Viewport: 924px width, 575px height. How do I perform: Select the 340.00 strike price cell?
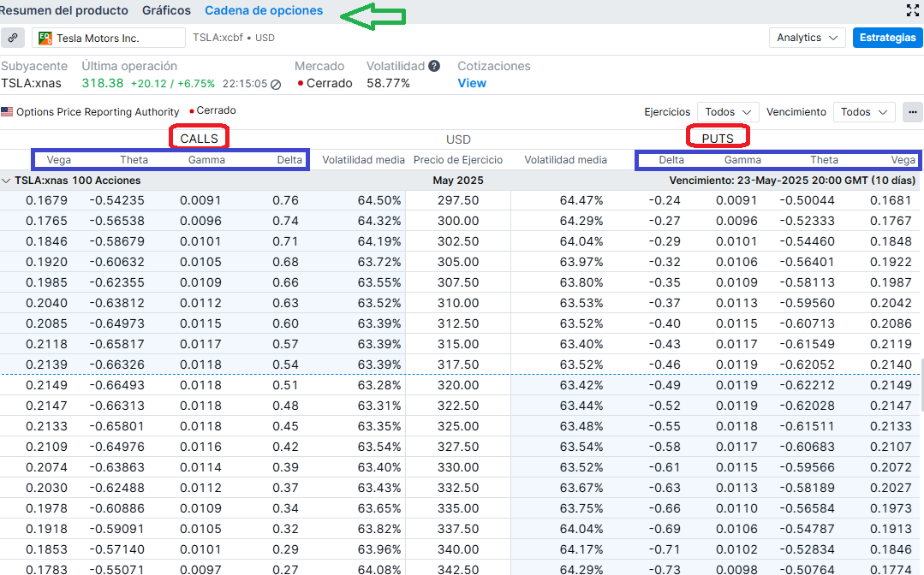[x=458, y=549]
